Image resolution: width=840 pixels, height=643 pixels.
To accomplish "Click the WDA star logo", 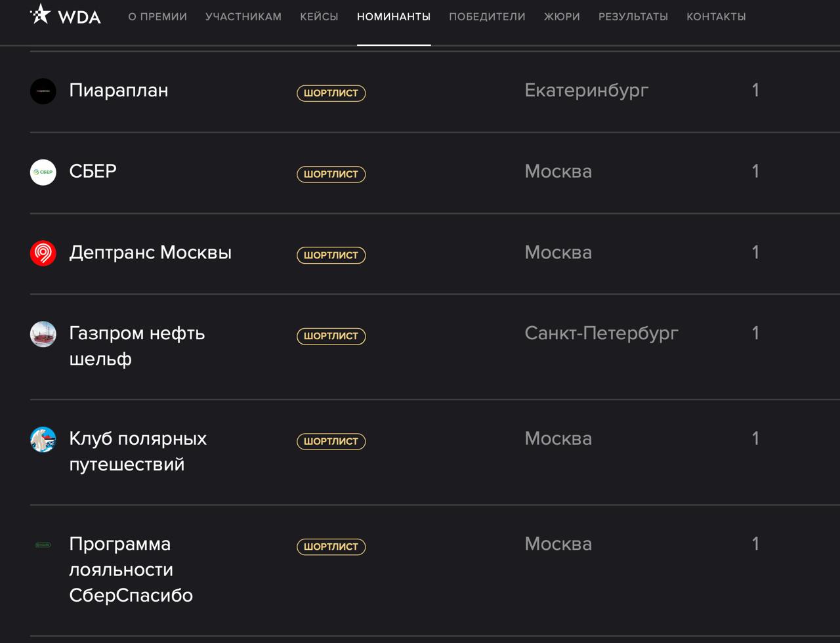I will (65, 14).
